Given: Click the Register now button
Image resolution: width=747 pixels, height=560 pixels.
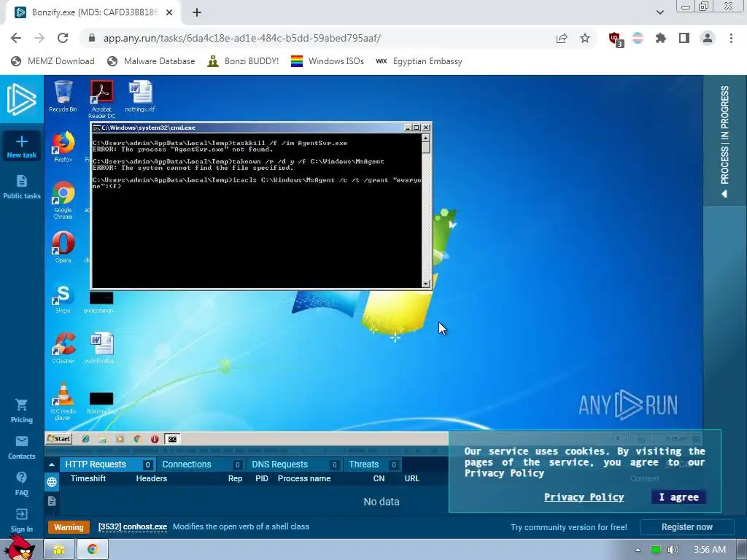Looking at the screenshot, I should (686, 526).
